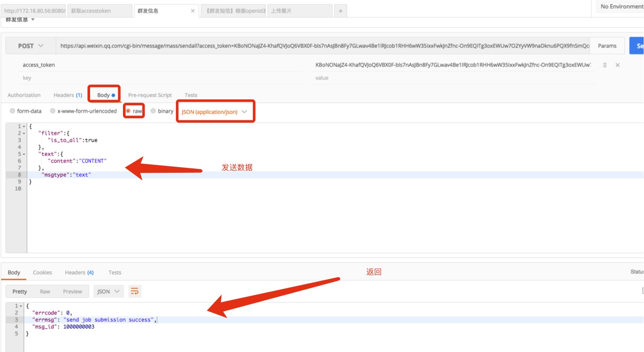Click the "errmsg" response line
This screenshot has height=352, width=644.
[x=94, y=320]
